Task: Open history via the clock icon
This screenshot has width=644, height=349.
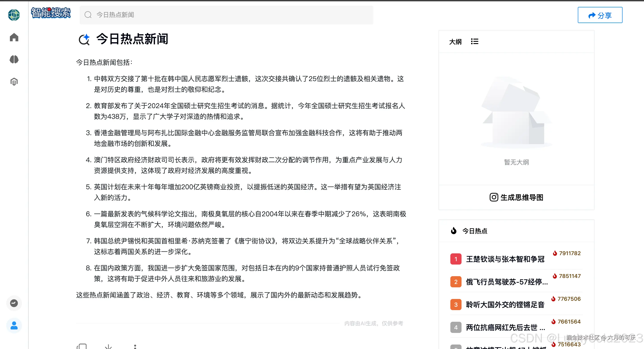Action: [x=14, y=303]
